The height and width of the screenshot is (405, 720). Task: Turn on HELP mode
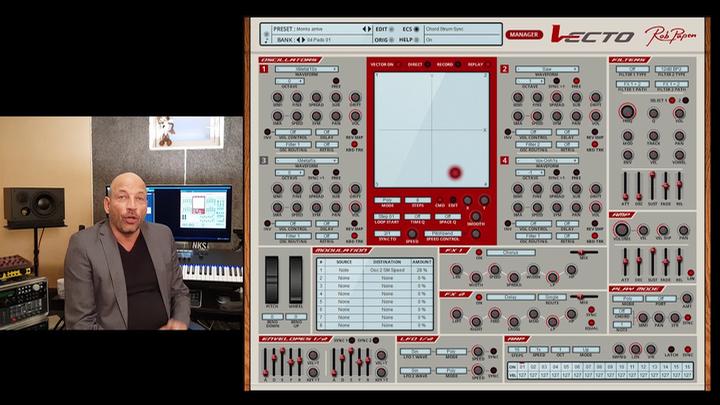coord(417,40)
